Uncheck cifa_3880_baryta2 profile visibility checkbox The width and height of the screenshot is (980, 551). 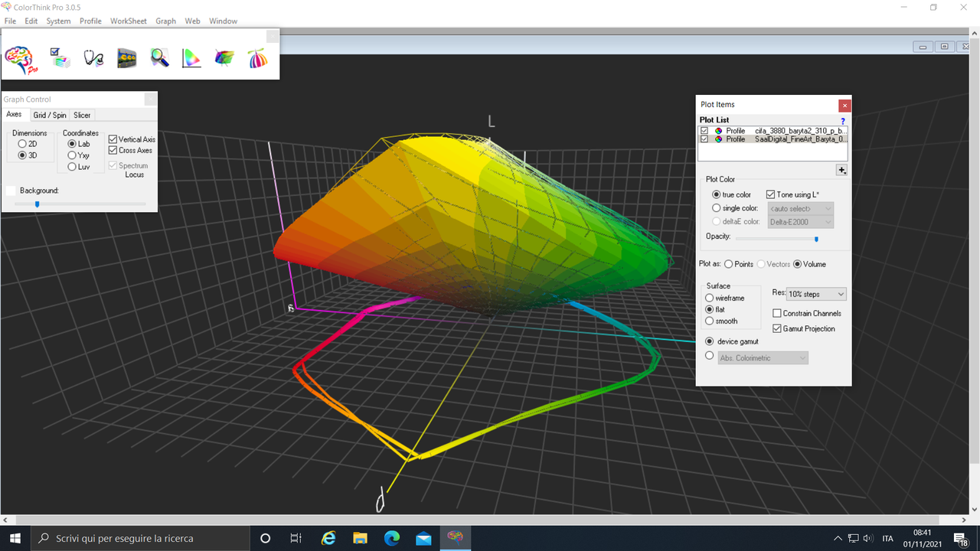[704, 131]
